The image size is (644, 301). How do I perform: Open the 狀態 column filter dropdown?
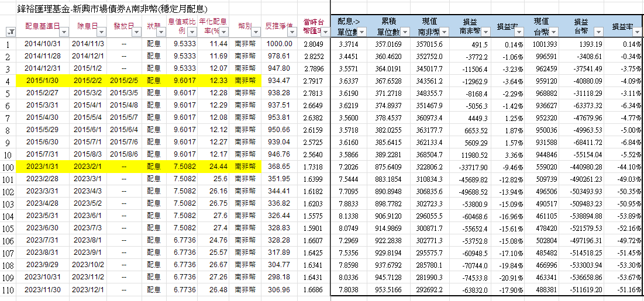(161, 32)
